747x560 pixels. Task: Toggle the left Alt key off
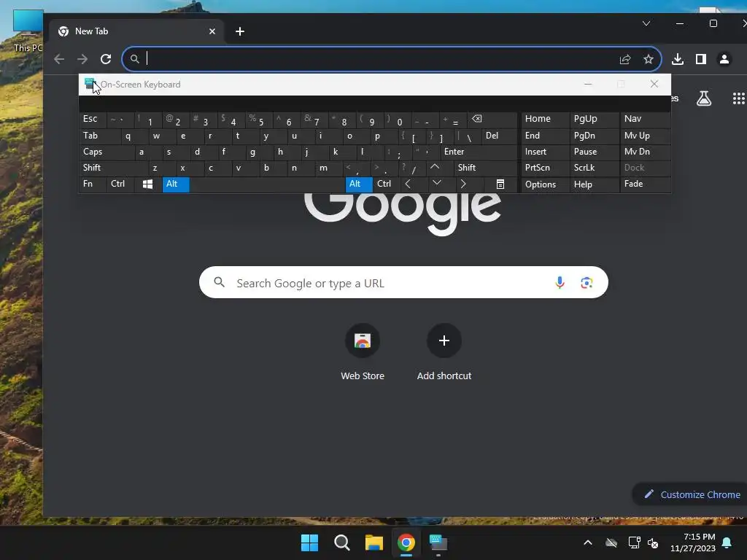click(176, 184)
